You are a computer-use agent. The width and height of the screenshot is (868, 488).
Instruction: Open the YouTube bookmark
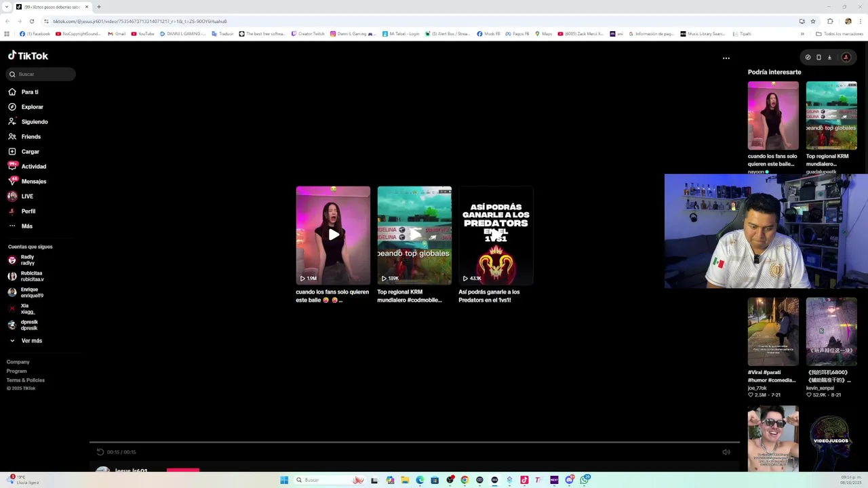click(142, 34)
